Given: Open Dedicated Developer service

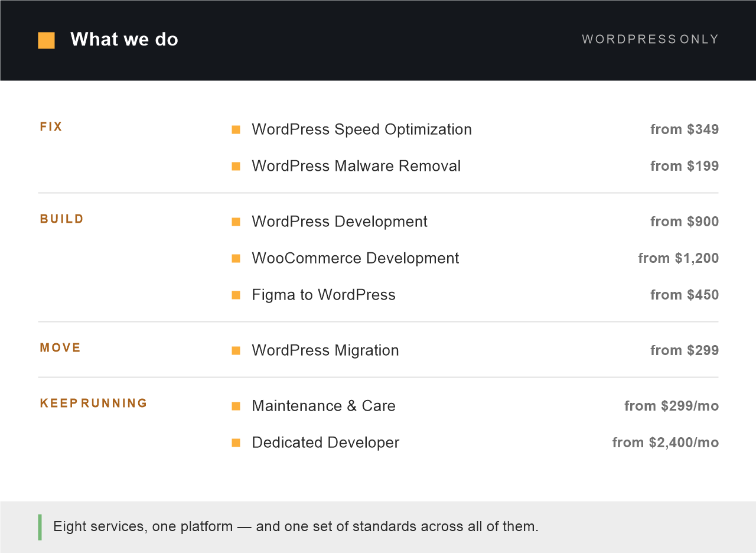Looking at the screenshot, I should pos(325,443).
